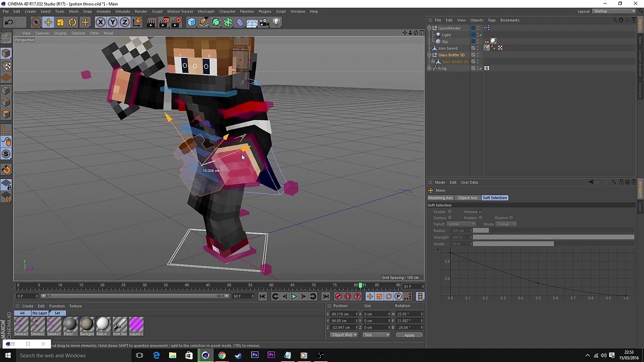
Task: Open Google Chrome from the taskbar
Action: [222, 355]
